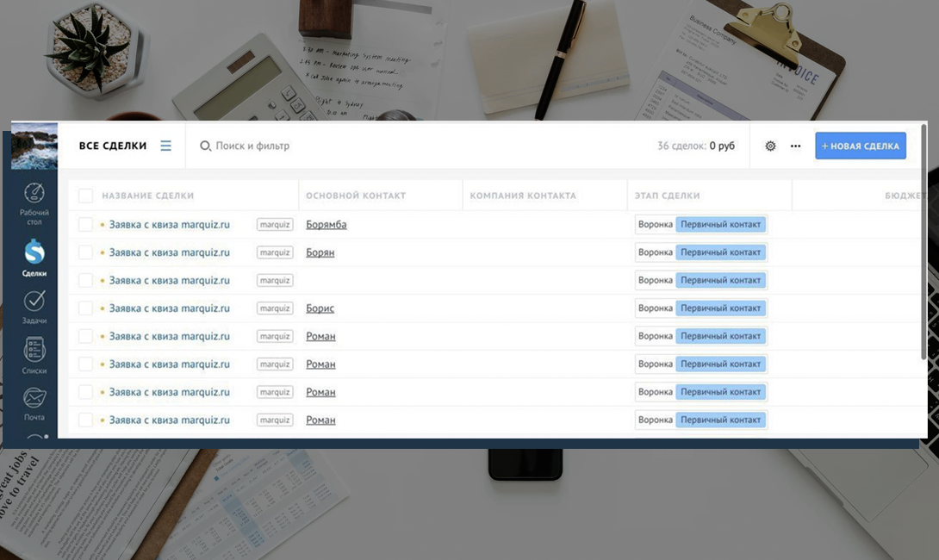Click the Воронка label in Борямба row
Screen dimensions: 939x560
point(655,225)
